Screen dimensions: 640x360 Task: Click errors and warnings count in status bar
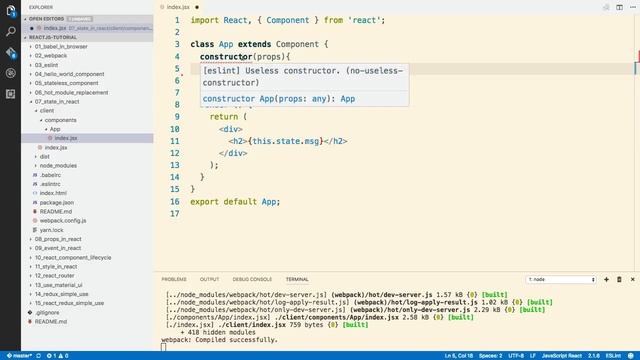pyautogui.click(x=58, y=356)
